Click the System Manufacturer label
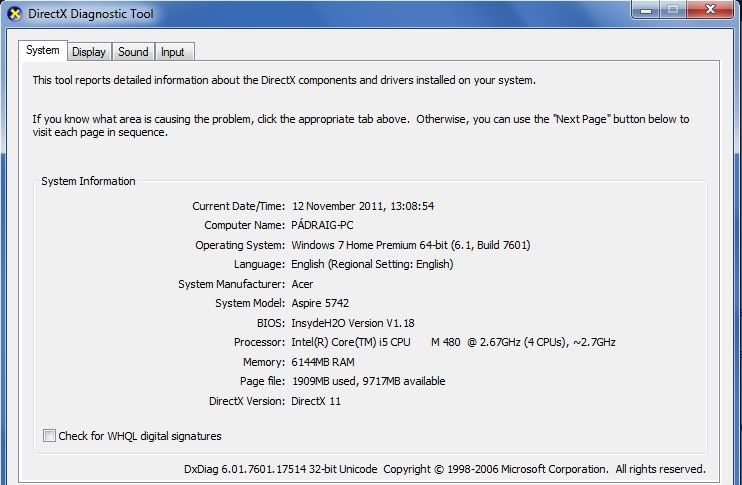This screenshot has height=485, width=742. pos(232,284)
